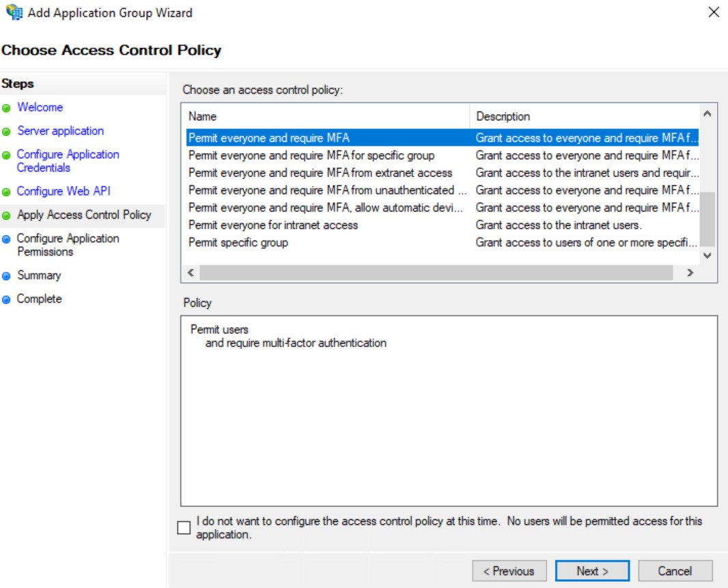The image size is (728, 588).
Task: Select Permit everyone and require MFA for specific group
Action: click(442, 155)
